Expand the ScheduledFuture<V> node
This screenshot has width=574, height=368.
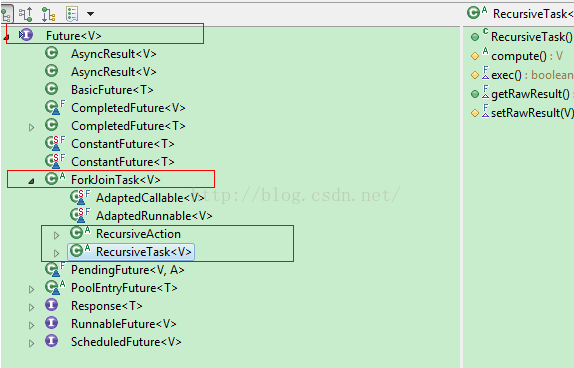31,343
